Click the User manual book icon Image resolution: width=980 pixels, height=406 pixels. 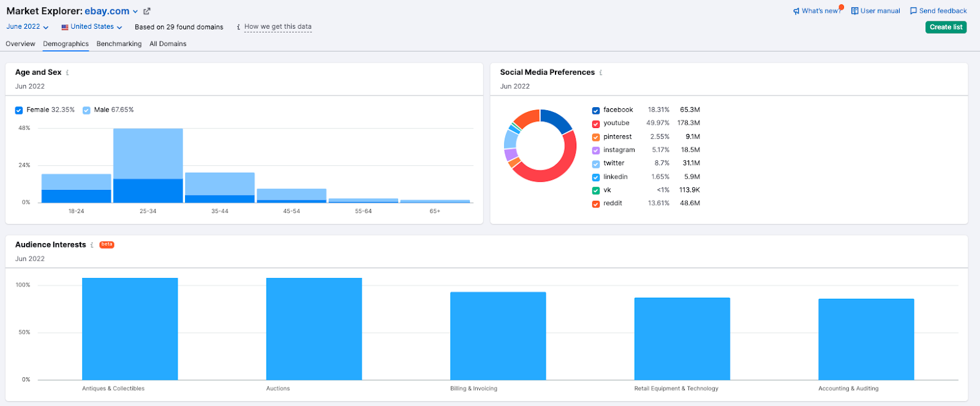click(x=854, y=11)
